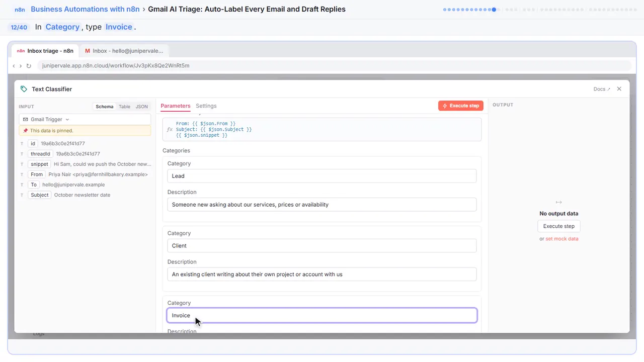Click Execute step in output panel
Viewport: 644px width, 362px height.
coord(559,226)
